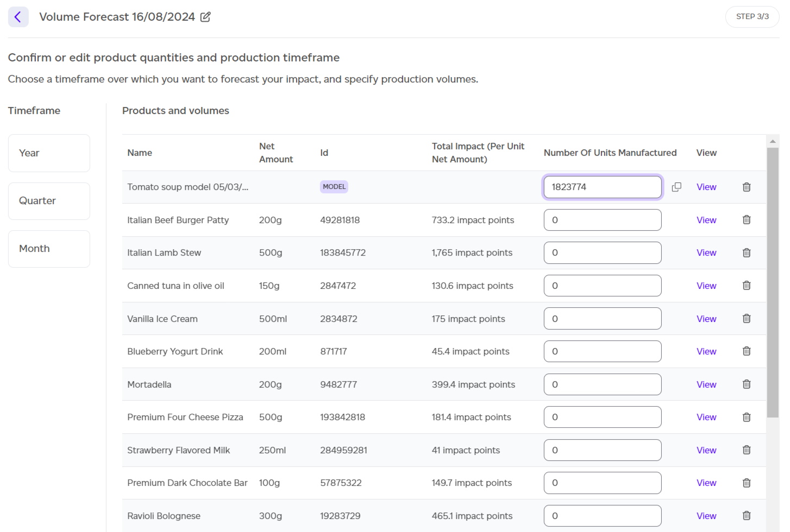790x532 pixels.
Task: Focus units field for Italian Beef Burger Patty
Action: coord(603,220)
